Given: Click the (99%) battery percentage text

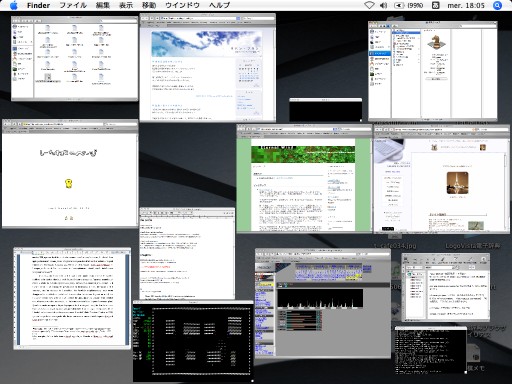Looking at the screenshot, I should pyautogui.click(x=415, y=5).
